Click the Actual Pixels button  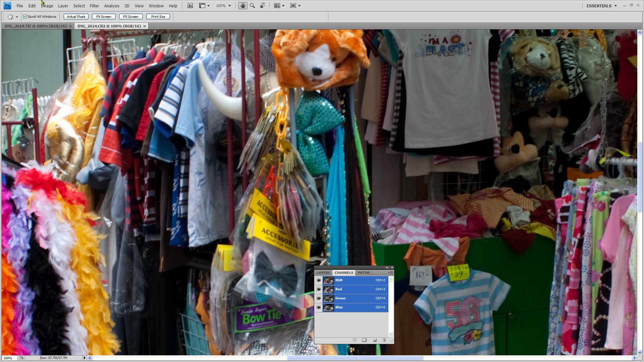tap(76, 17)
